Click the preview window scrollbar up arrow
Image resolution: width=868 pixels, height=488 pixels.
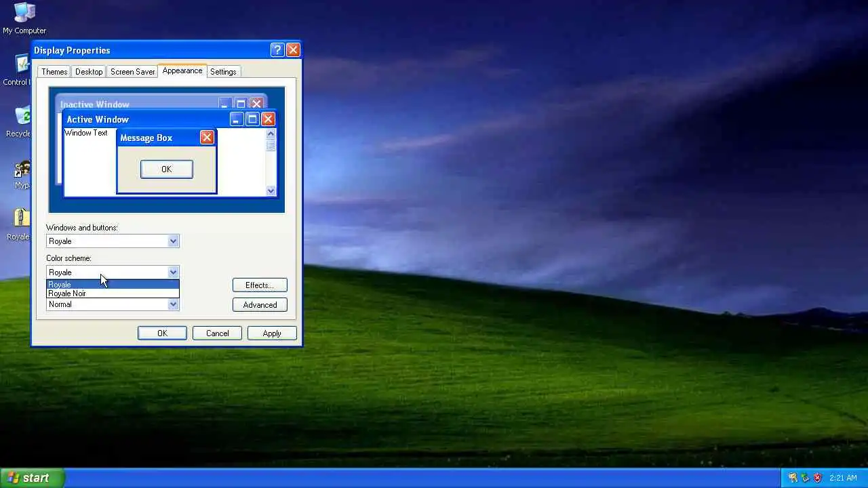[x=271, y=134]
